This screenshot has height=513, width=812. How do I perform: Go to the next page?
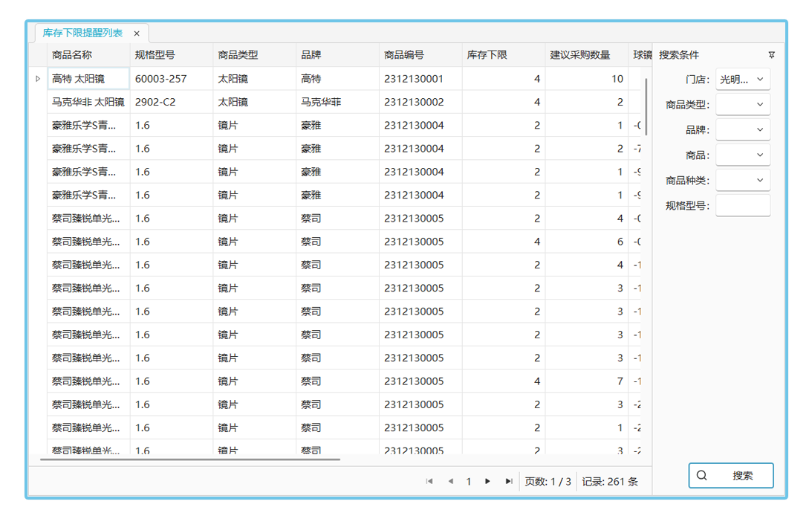(x=487, y=481)
